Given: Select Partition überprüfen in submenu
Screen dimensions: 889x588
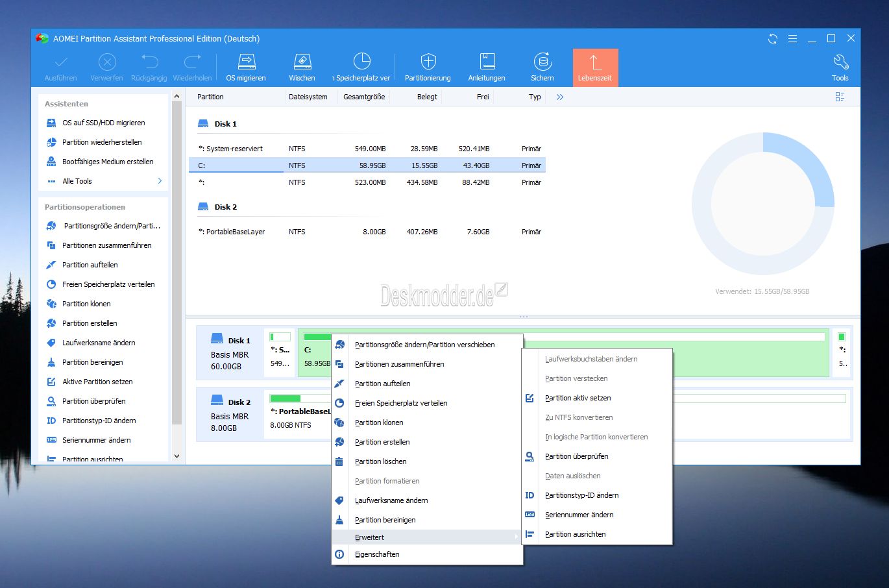Looking at the screenshot, I should pos(597,456).
